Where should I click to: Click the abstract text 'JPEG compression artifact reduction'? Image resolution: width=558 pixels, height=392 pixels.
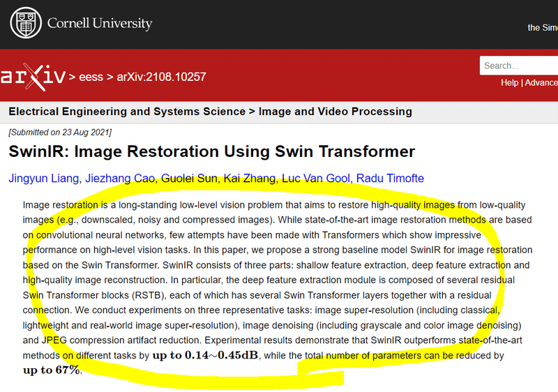121,340
